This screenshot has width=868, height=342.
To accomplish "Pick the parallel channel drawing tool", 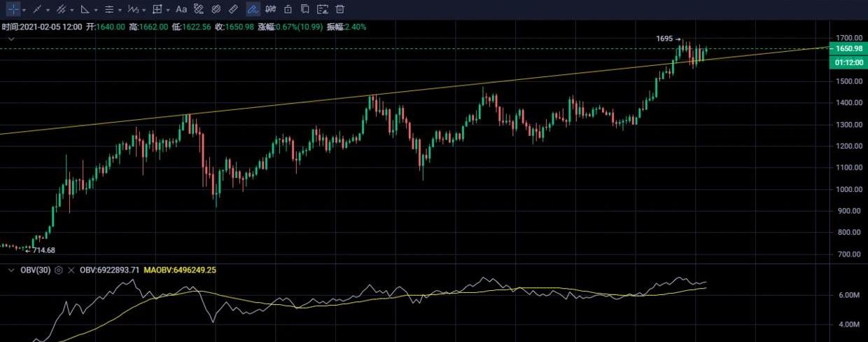I will pyautogui.click(x=61, y=9).
